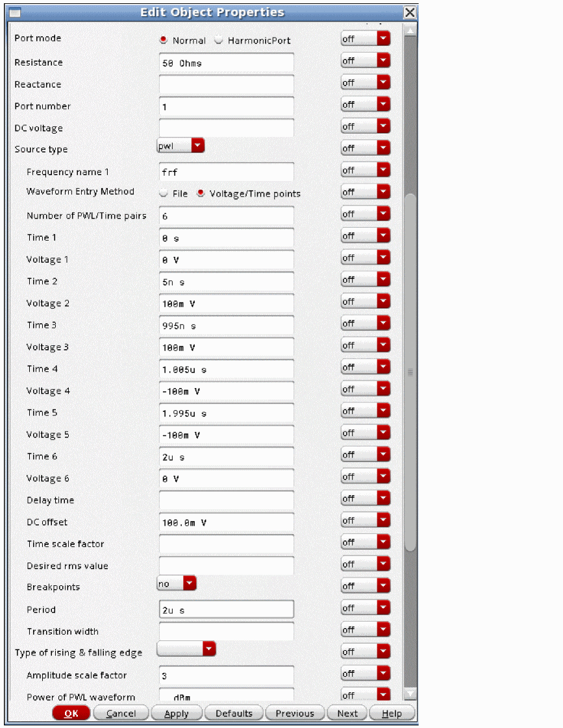This screenshot has height=728, width=563.
Task: Click the empty Transition width field
Action: point(226,631)
